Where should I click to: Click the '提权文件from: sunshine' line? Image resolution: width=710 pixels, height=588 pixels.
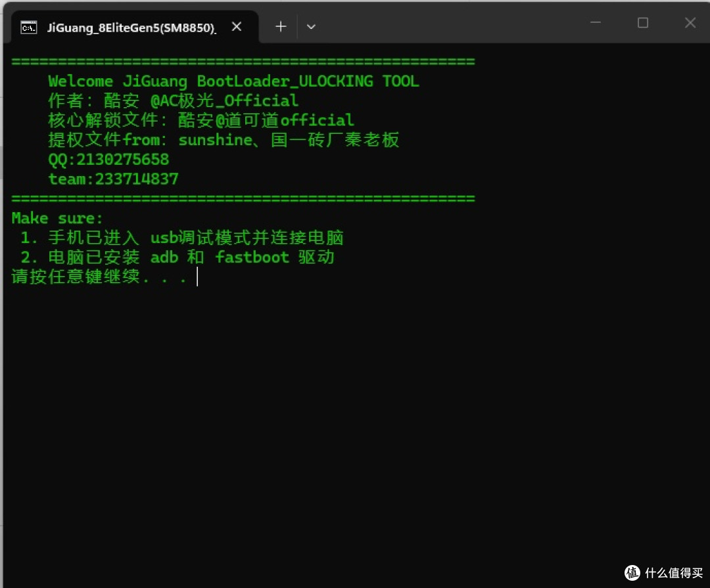tap(224, 140)
